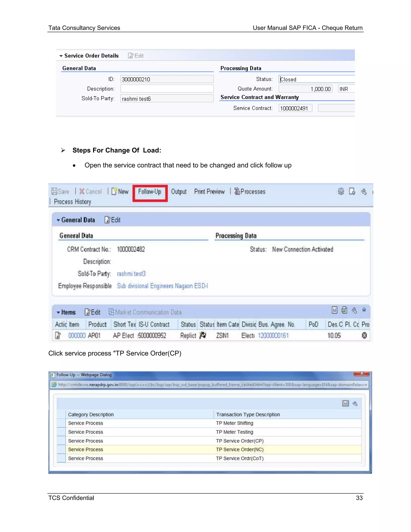Click the Items wrench personalize icon
Viewport: 411px width, 532px height.
point(355,310)
